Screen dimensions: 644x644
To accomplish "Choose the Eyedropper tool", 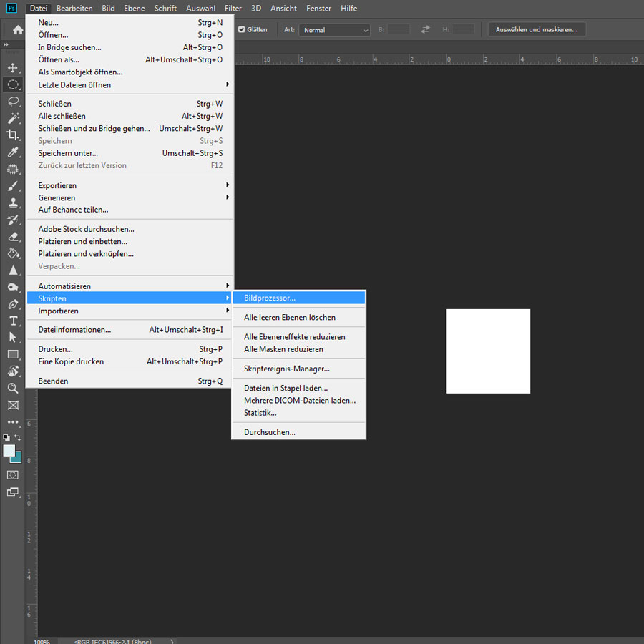I will point(13,152).
